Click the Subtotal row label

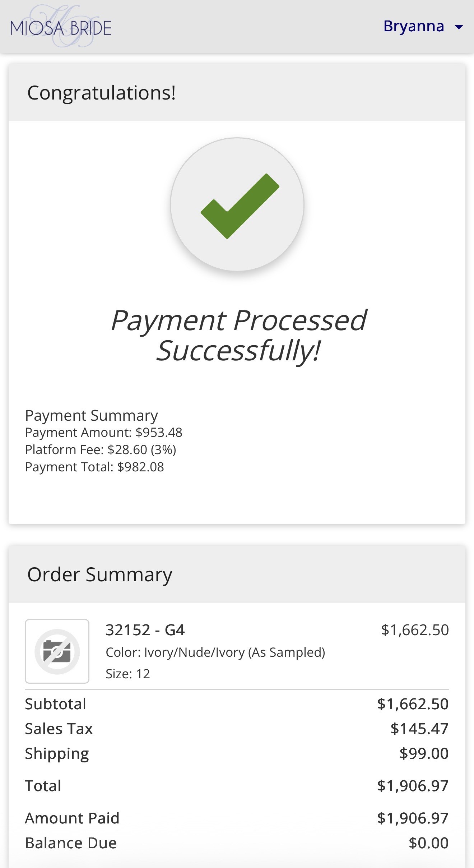56,704
